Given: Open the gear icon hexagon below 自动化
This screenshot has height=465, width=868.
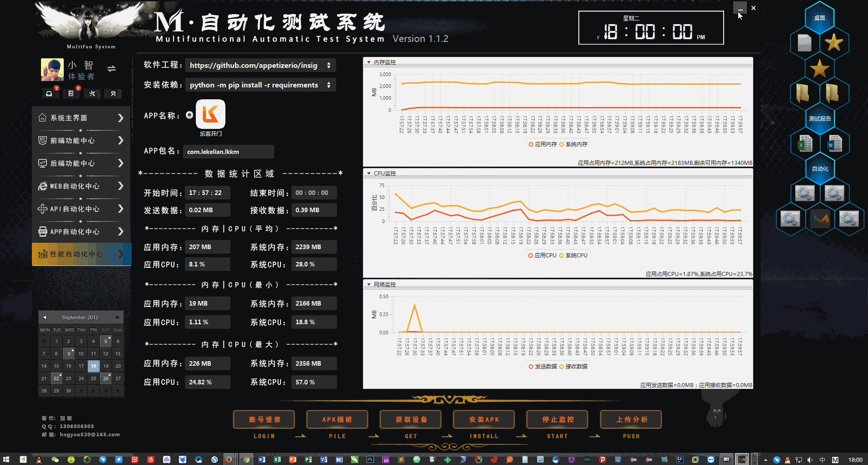Looking at the screenshot, I should click(805, 193).
